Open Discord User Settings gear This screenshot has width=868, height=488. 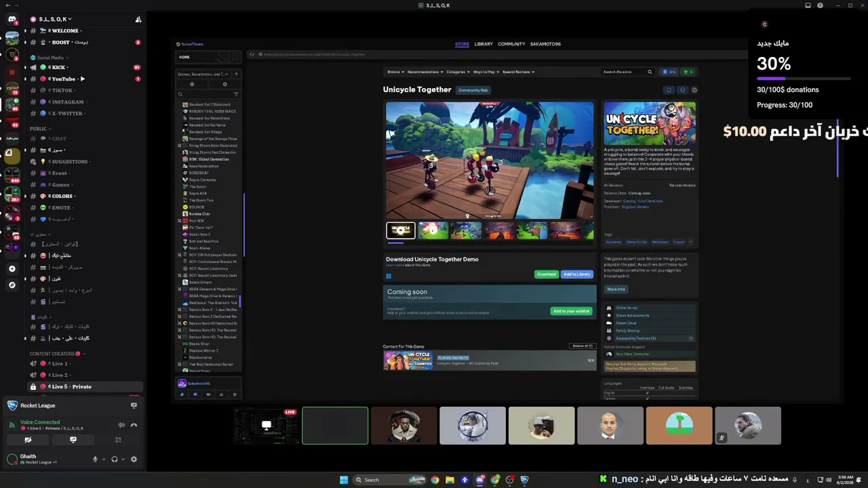tap(134, 459)
